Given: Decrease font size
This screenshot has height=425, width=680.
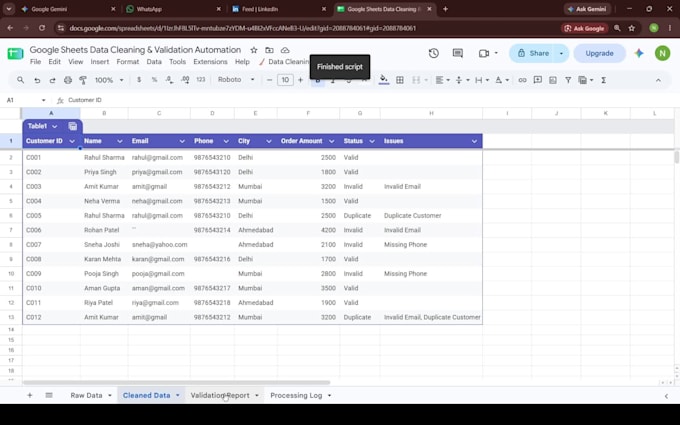Looking at the screenshot, I should tap(269, 80).
